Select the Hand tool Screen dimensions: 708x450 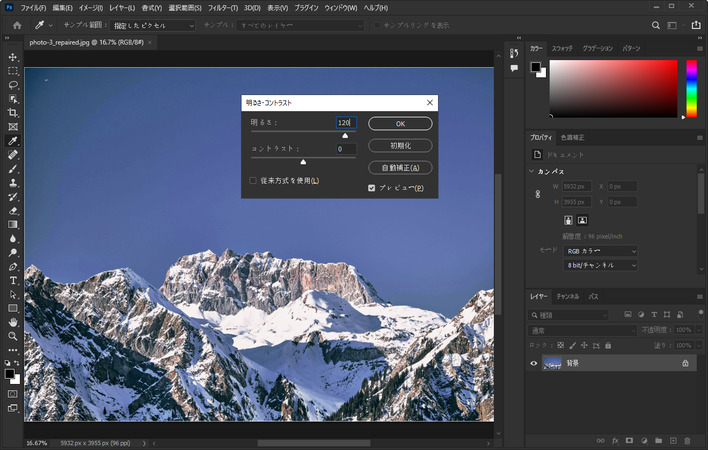(x=13, y=322)
